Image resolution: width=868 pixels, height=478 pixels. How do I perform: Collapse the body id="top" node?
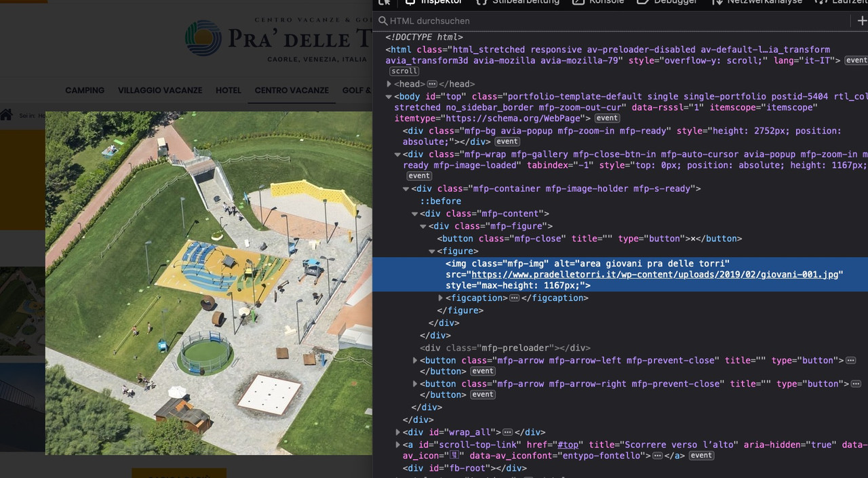click(x=389, y=96)
